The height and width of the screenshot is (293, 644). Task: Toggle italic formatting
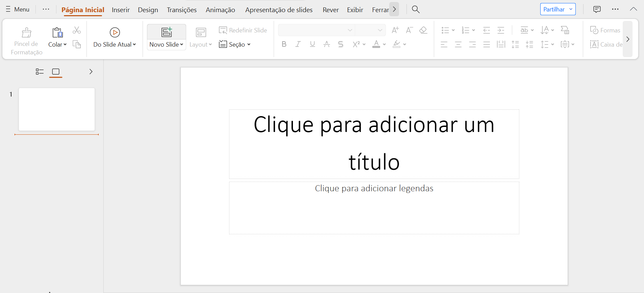(x=298, y=44)
